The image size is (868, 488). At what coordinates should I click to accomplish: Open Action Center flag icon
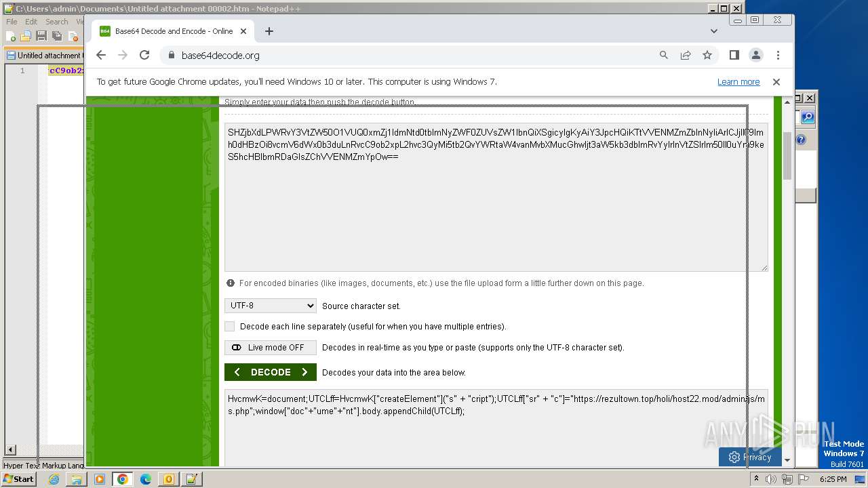click(804, 479)
